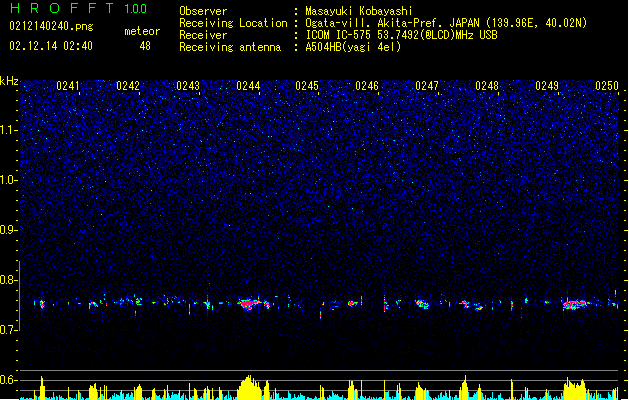Image resolution: width=629 pixels, height=400 pixels.
Task: Click the 1.1 kHz axis label
Action: click(x=9, y=130)
